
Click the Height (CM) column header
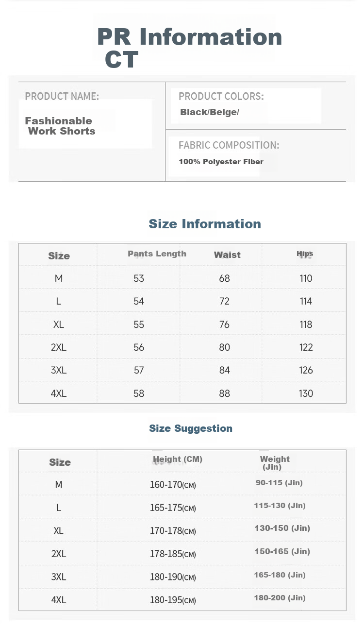[x=178, y=459]
